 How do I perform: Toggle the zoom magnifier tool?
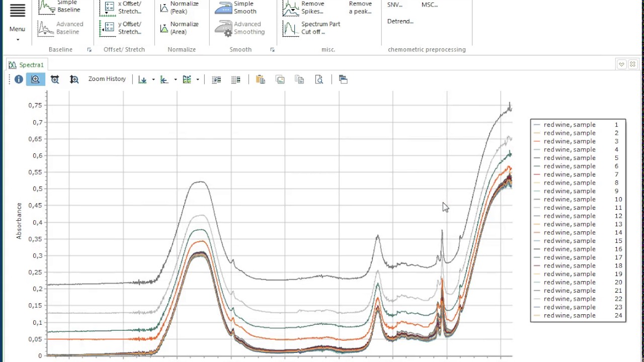pyautogui.click(x=36, y=79)
